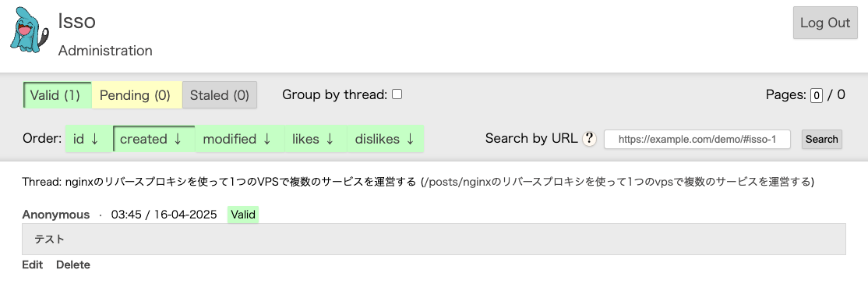Toggle the Group by thread checkbox

[x=397, y=94]
